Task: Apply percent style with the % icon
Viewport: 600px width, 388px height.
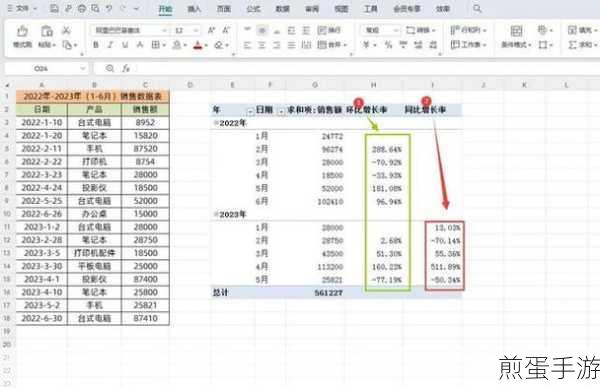Action: [388, 45]
